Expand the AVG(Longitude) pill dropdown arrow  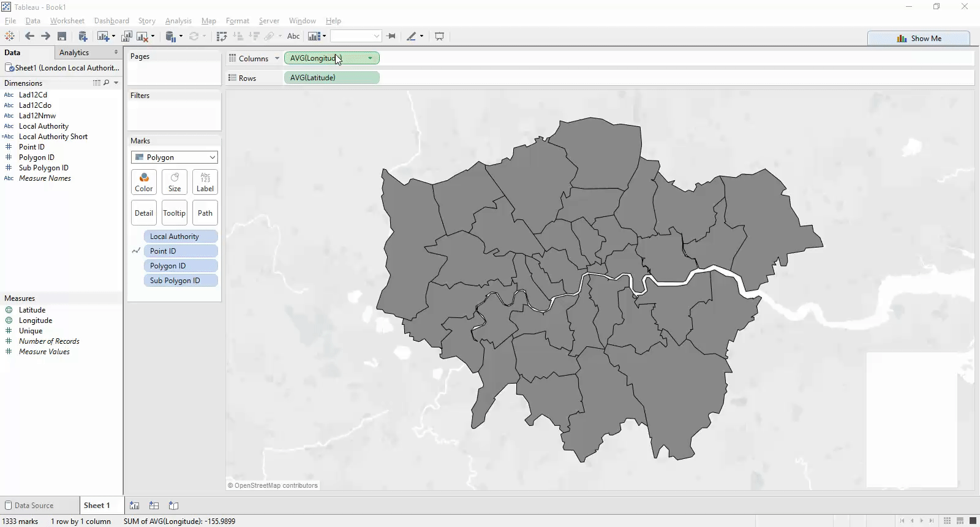(370, 58)
